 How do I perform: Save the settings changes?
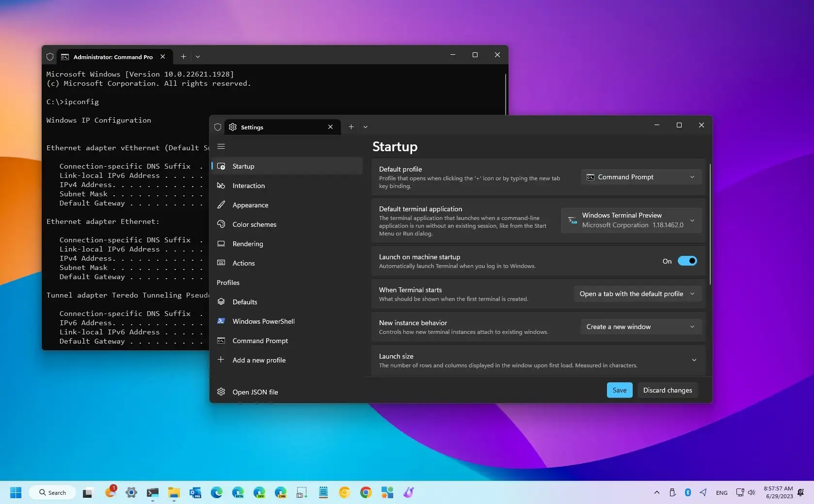pyautogui.click(x=619, y=390)
